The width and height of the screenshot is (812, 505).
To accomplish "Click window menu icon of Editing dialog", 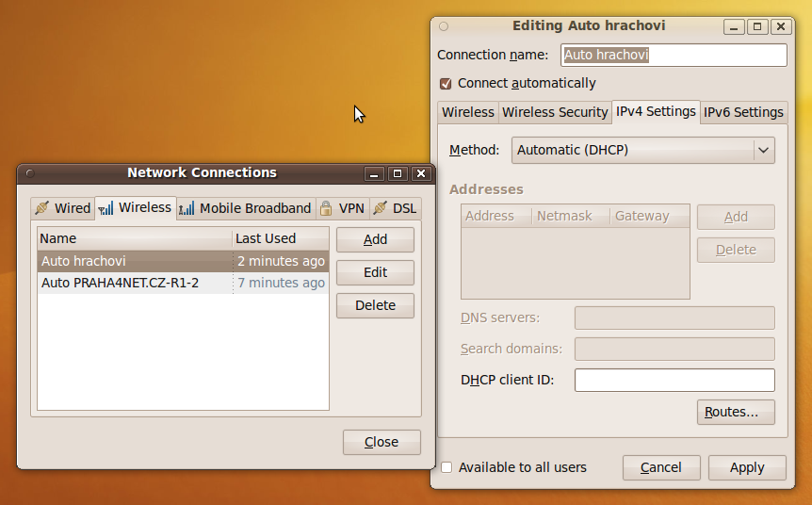I will pos(444,26).
